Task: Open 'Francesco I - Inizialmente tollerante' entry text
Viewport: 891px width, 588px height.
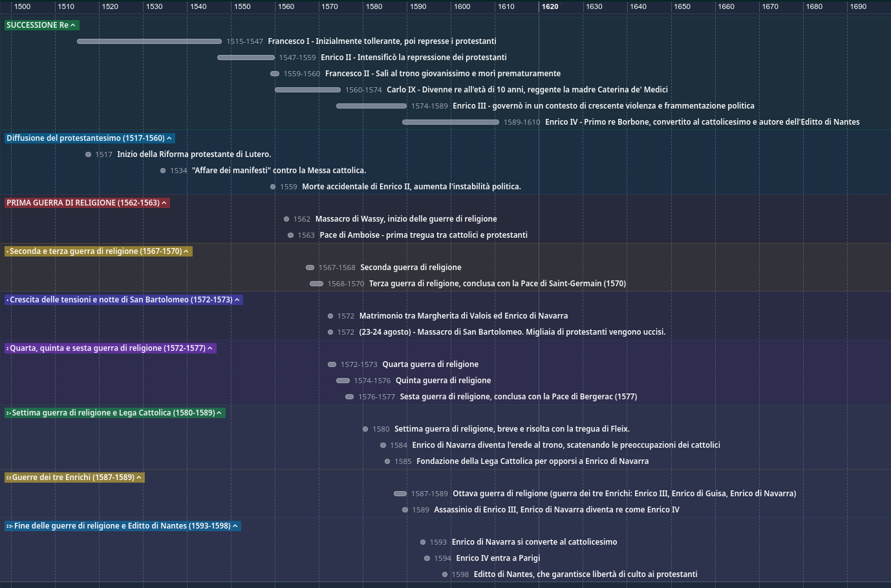Action: (x=382, y=41)
